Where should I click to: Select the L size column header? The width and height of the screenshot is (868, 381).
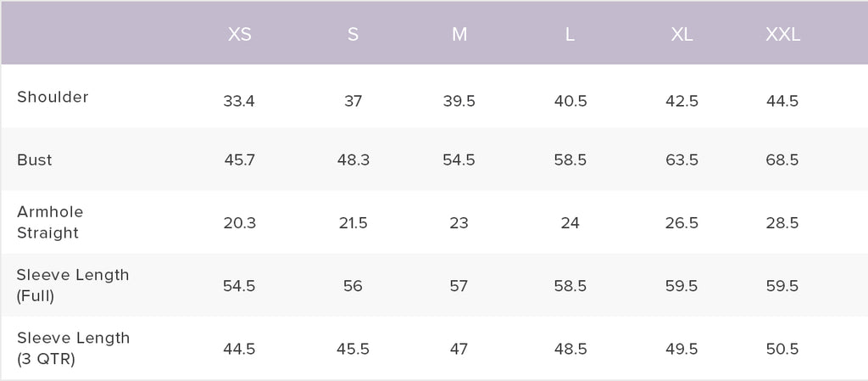[x=570, y=35]
